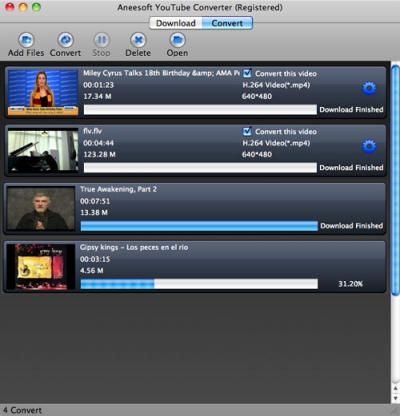400x417 pixels.
Task: Open gear settings for flv.flv video
Action: point(369,146)
